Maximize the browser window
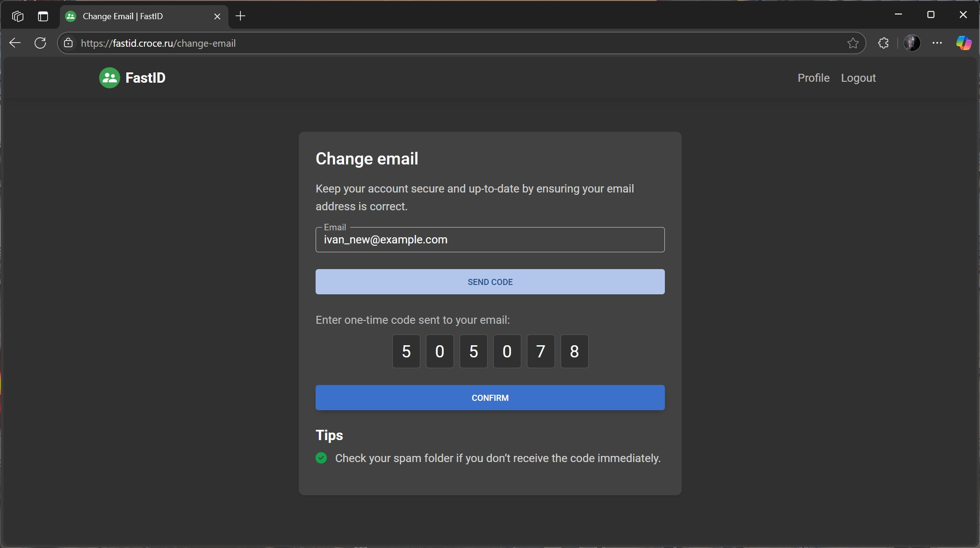This screenshot has width=980, height=548. coord(931,14)
